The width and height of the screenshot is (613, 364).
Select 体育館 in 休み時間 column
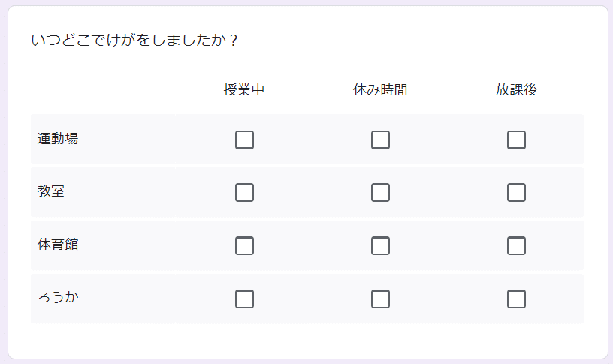coord(380,246)
